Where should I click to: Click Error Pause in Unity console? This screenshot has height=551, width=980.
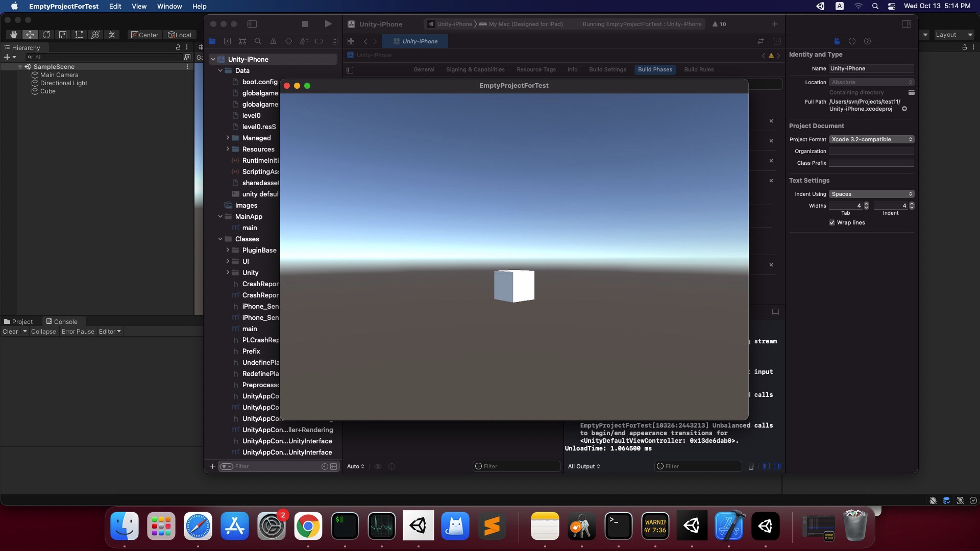(78, 332)
